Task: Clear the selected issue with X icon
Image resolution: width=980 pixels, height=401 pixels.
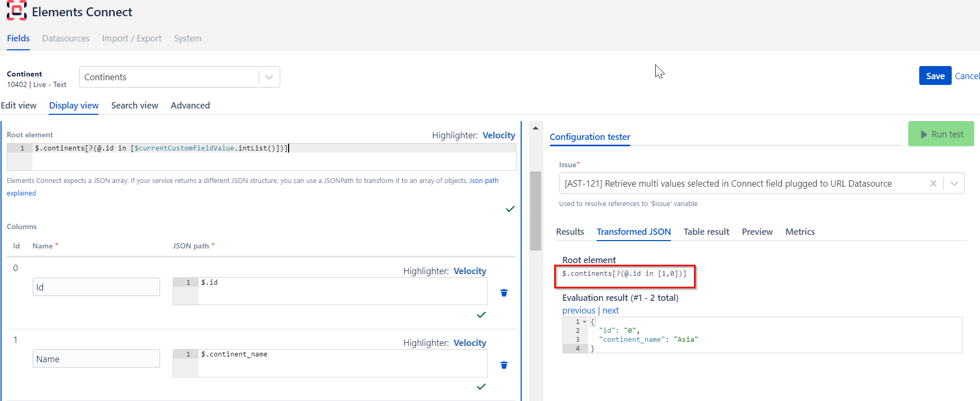Action: 933,183
